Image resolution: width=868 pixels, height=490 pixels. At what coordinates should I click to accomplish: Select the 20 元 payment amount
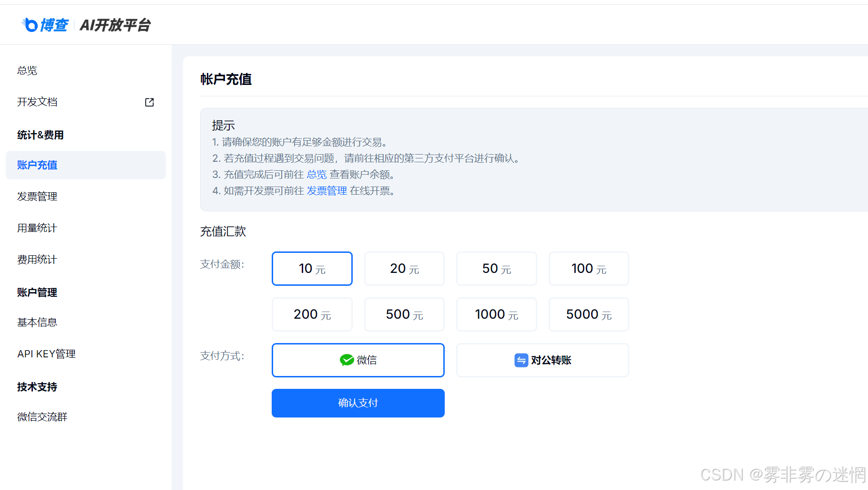[x=404, y=269]
